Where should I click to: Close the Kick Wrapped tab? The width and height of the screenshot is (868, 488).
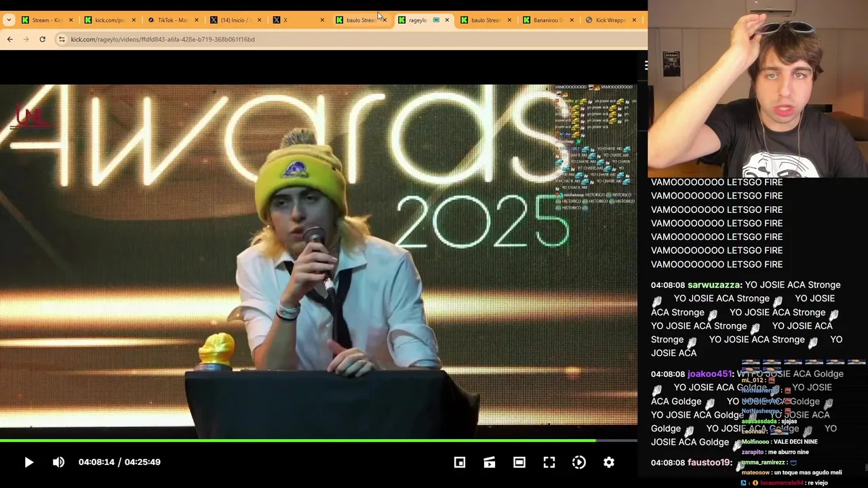tap(634, 20)
